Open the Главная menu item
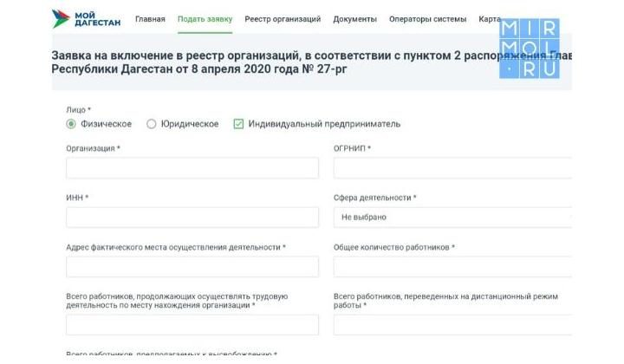Screen dimensions: 624x364 150,19
